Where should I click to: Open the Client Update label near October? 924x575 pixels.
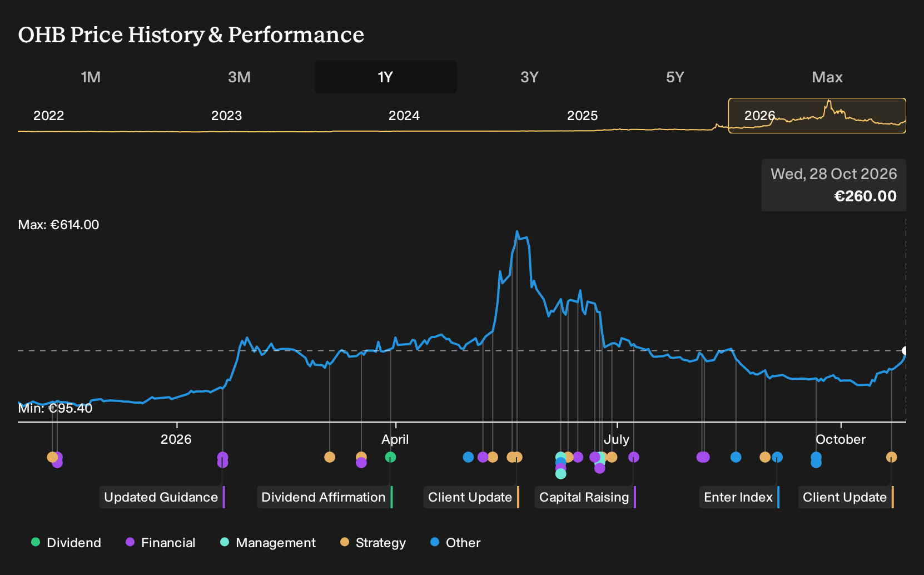(x=846, y=497)
